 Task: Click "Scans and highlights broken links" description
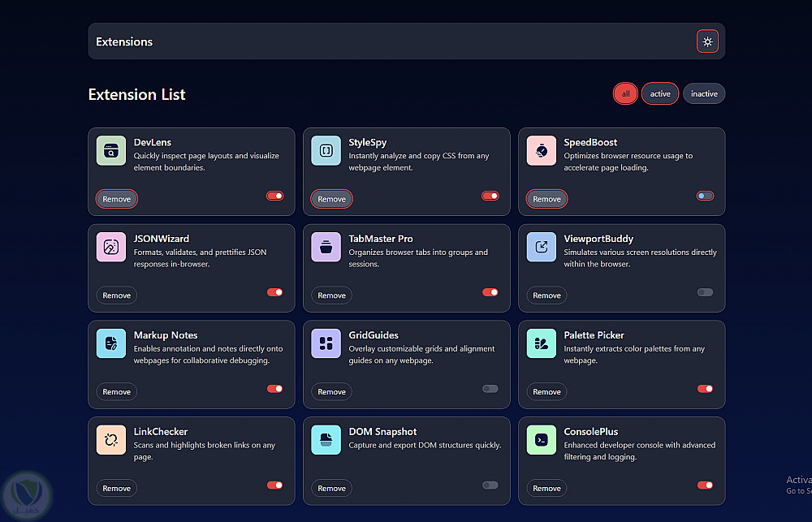point(204,451)
